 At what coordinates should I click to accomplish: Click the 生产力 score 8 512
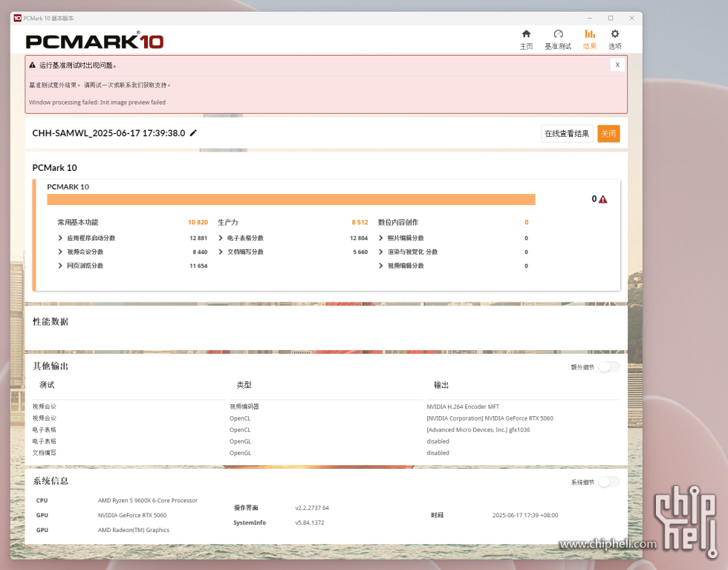click(x=360, y=222)
